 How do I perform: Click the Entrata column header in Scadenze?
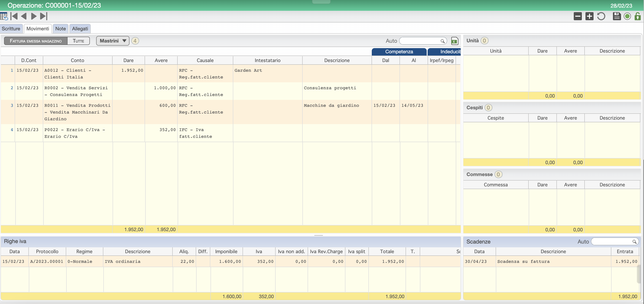click(625, 252)
